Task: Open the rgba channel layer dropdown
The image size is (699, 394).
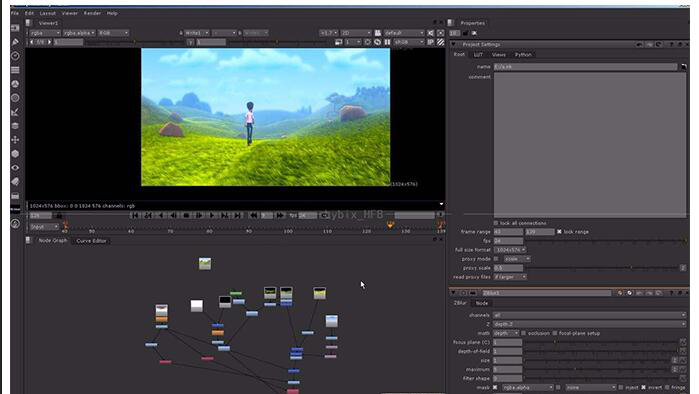Action: pos(45,33)
